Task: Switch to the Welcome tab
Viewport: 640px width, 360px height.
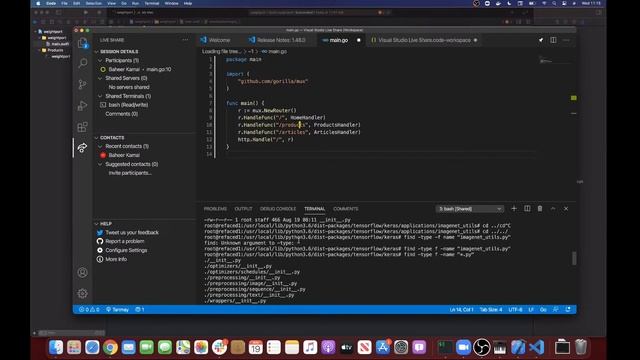Action: [x=216, y=40]
